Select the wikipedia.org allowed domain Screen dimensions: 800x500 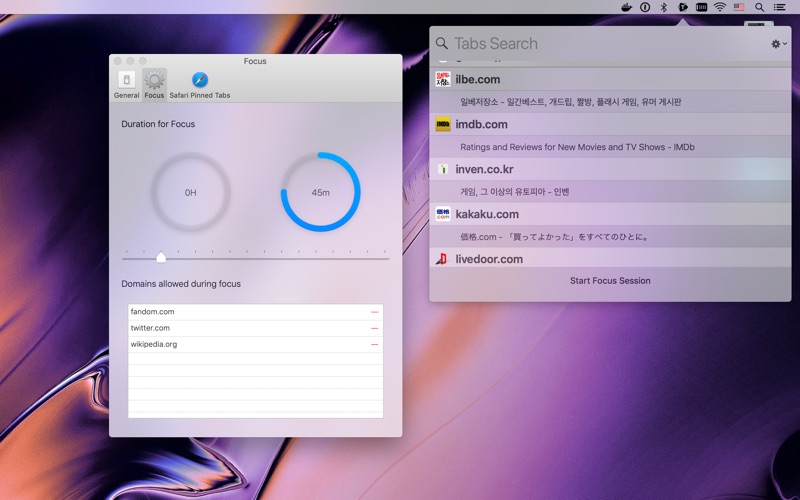point(255,344)
